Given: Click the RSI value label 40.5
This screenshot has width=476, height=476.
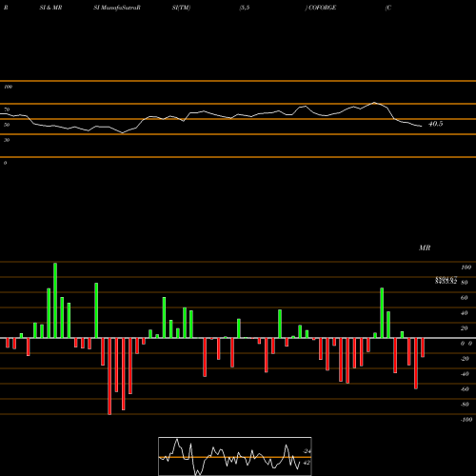Looking at the screenshot, I should (x=435, y=124).
